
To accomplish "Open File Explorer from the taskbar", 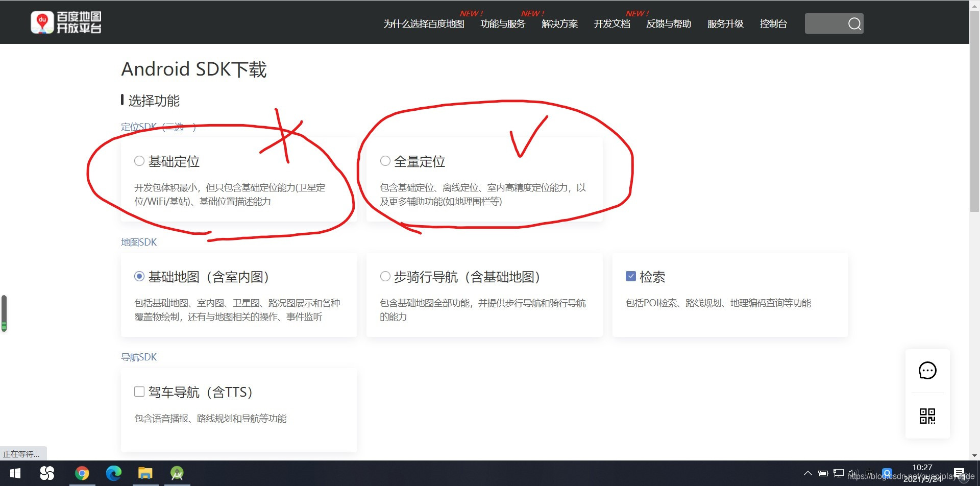I will 145,473.
